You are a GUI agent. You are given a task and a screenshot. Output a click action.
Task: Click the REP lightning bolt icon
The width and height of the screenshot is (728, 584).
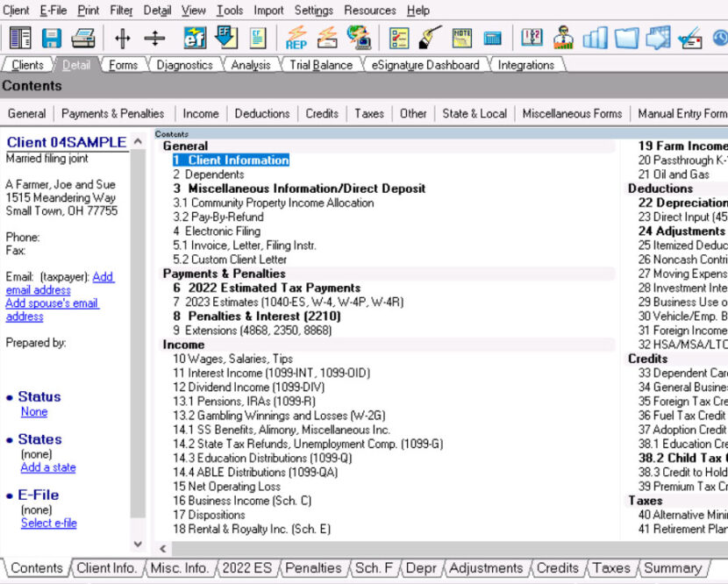pyautogui.click(x=296, y=38)
